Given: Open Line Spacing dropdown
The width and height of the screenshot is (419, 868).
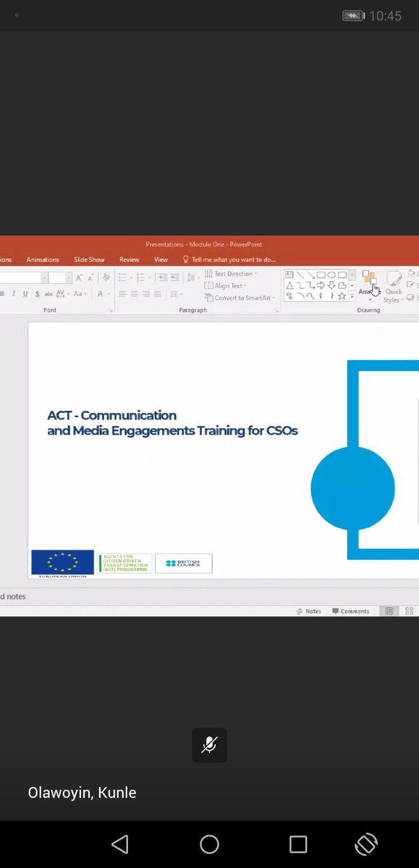Looking at the screenshot, I should 193,278.
